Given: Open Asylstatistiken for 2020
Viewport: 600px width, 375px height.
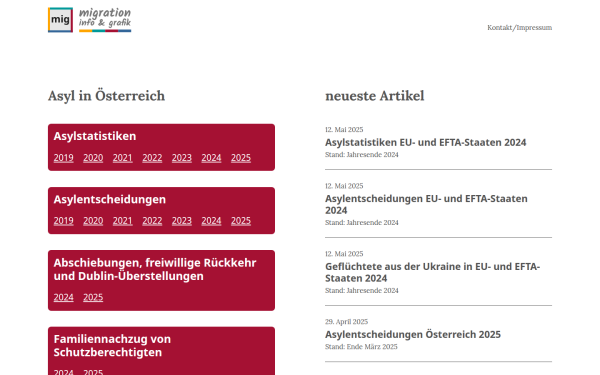Looking at the screenshot, I should (x=93, y=158).
